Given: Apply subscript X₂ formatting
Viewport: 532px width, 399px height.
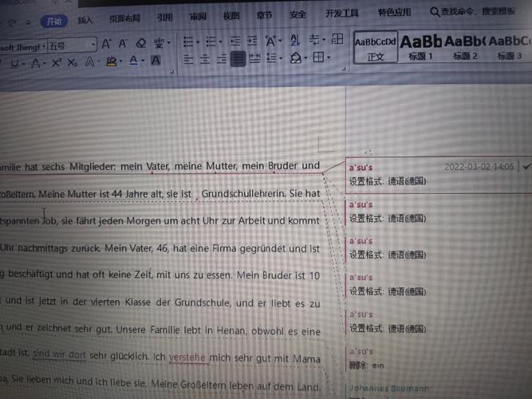Looking at the screenshot, I should [72, 62].
